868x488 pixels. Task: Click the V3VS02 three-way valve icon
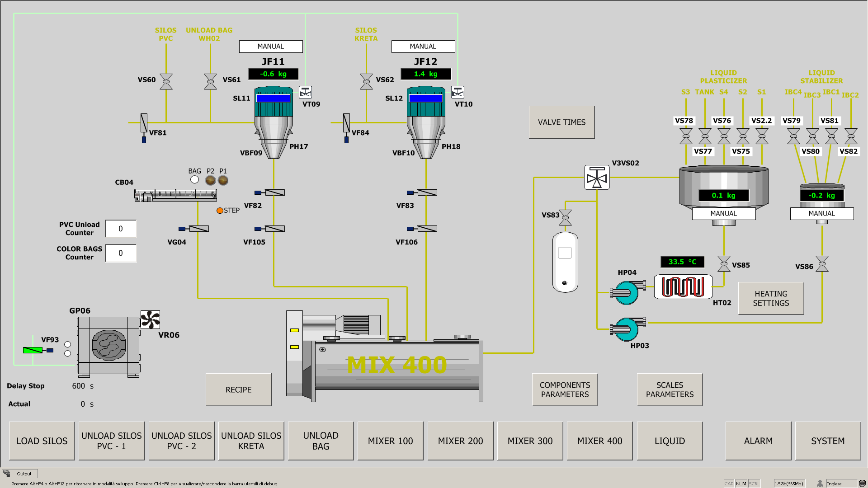click(x=597, y=178)
